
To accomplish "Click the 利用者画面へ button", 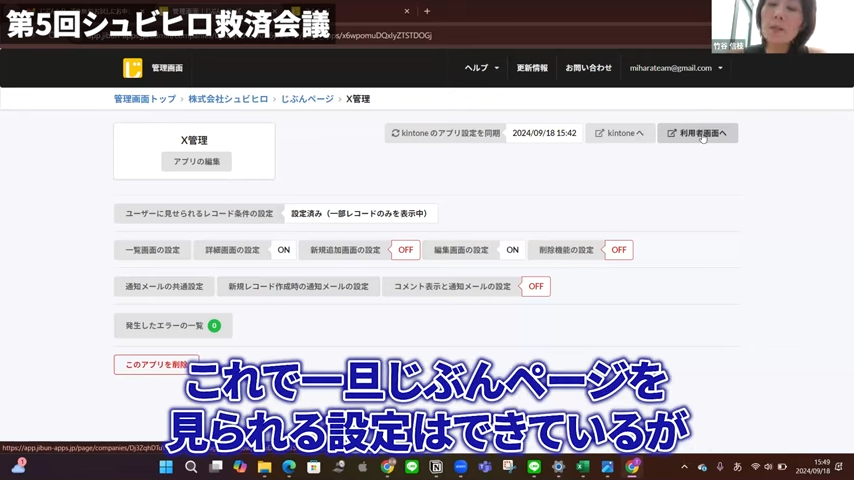I will [698, 133].
